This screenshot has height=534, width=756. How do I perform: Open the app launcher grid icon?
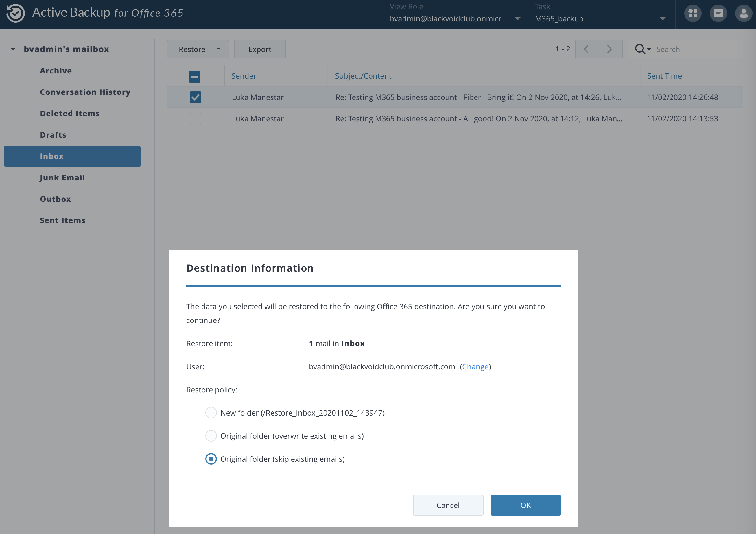[693, 13]
